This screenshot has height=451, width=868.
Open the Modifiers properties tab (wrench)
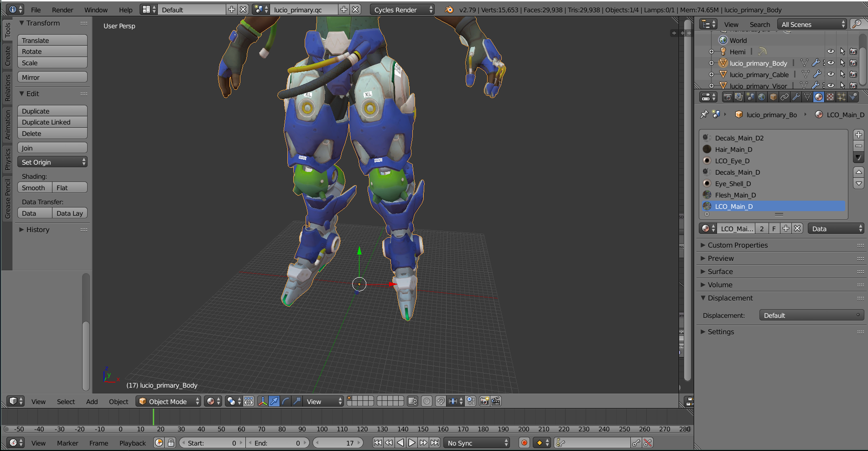pos(796,97)
